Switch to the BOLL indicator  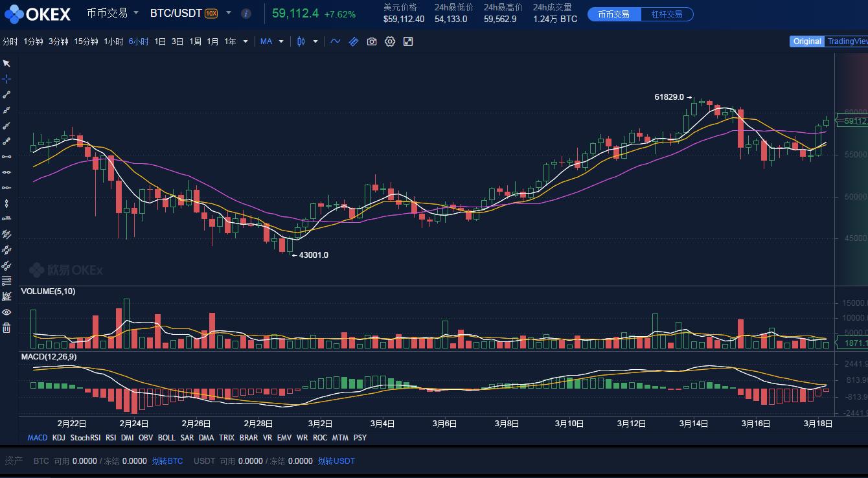pyautogui.click(x=166, y=437)
